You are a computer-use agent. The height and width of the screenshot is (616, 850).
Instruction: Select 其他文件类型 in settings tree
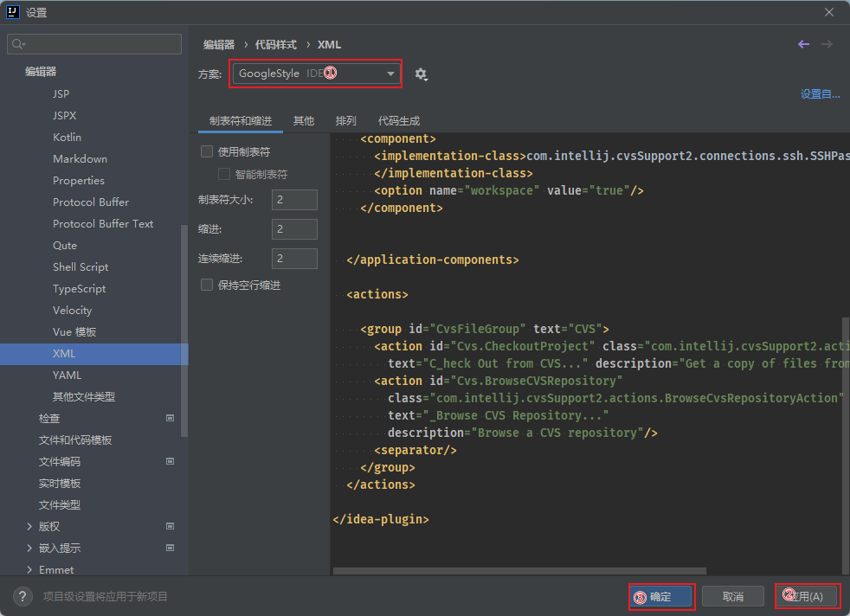pyautogui.click(x=83, y=396)
